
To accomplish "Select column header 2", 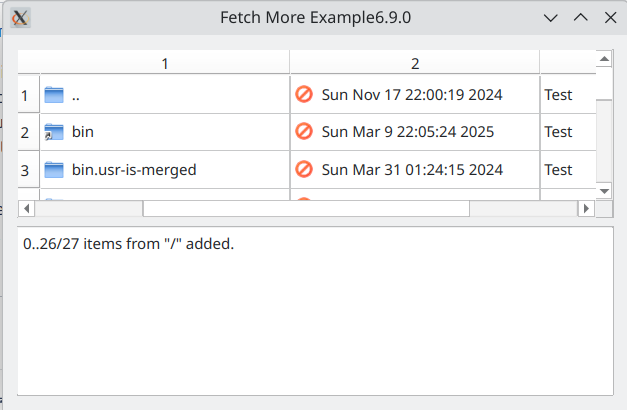I will tap(415, 63).
